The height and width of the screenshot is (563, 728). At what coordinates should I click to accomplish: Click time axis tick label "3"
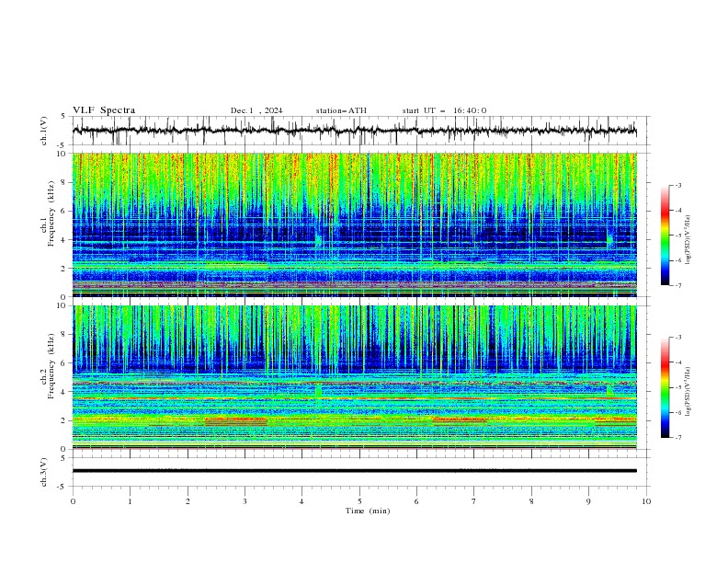point(245,501)
